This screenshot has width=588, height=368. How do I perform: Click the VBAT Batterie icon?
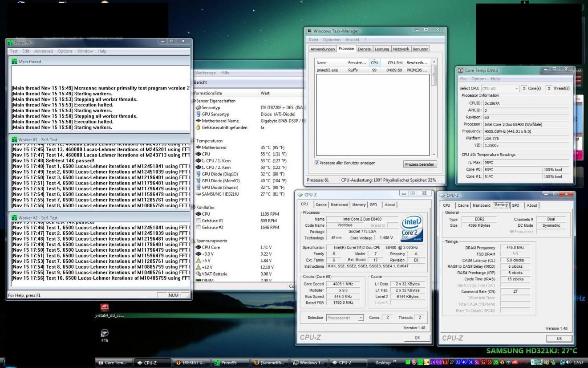tap(199, 274)
